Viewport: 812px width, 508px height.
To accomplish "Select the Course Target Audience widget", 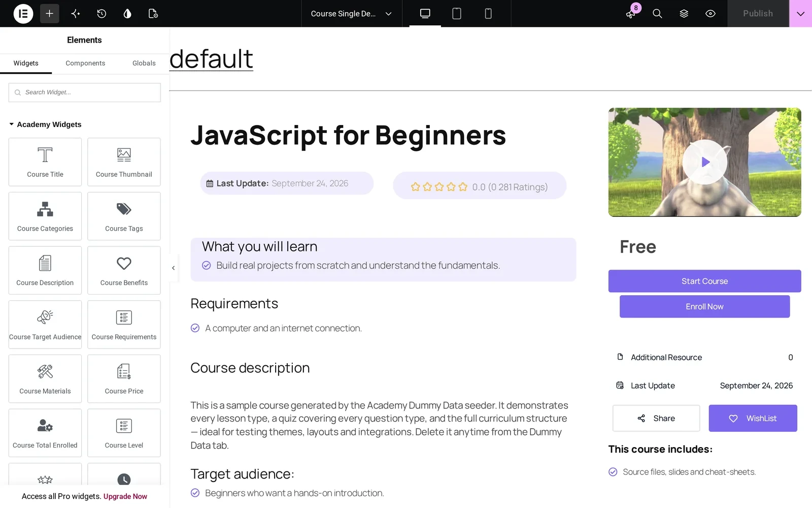I will tap(45, 325).
